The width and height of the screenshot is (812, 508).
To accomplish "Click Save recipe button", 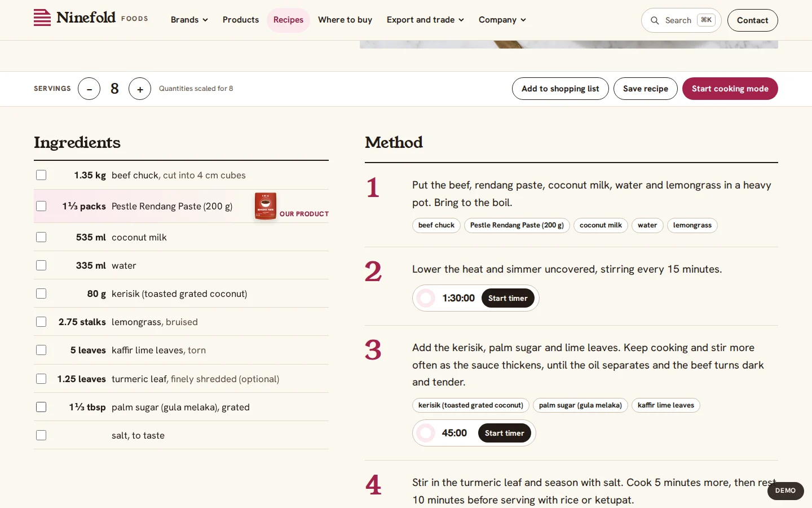I will [645, 89].
